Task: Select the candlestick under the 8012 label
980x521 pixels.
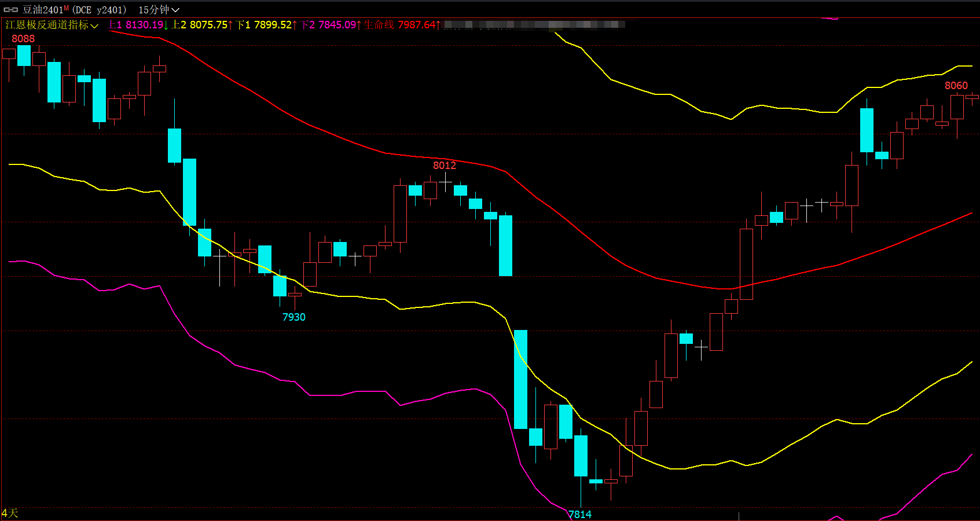Action: point(445,182)
